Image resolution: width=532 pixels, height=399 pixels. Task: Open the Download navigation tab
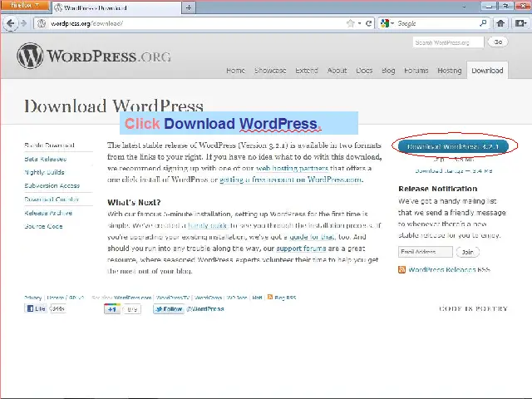click(487, 71)
